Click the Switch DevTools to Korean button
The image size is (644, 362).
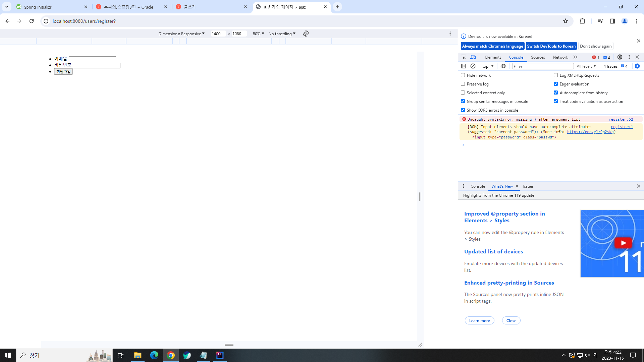(x=551, y=46)
